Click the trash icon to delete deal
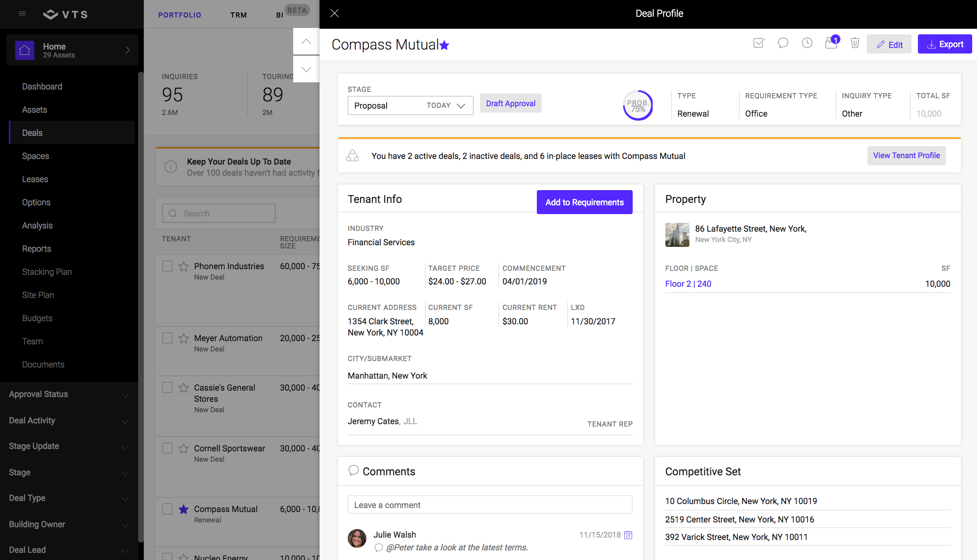This screenshot has width=977, height=560. coord(855,43)
